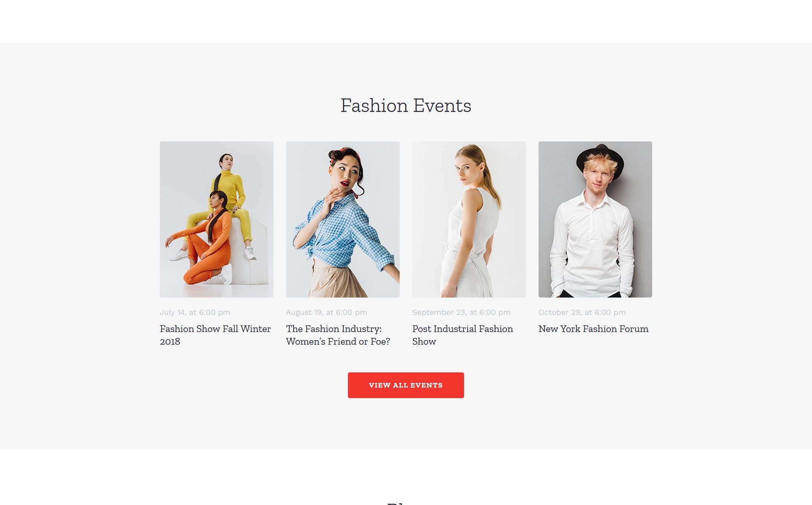This screenshot has height=505, width=812.
Task: Open the New York Fashion Forum title link
Action: pos(594,329)
